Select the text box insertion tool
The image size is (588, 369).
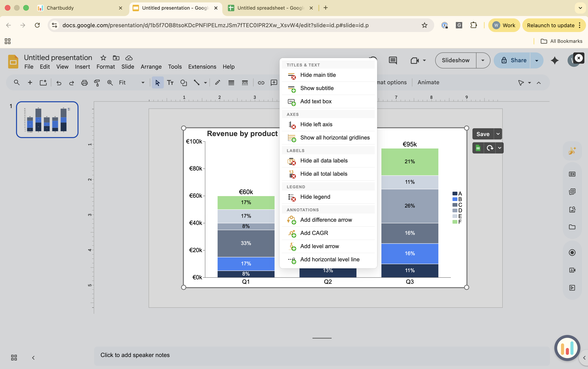[170, 83]
